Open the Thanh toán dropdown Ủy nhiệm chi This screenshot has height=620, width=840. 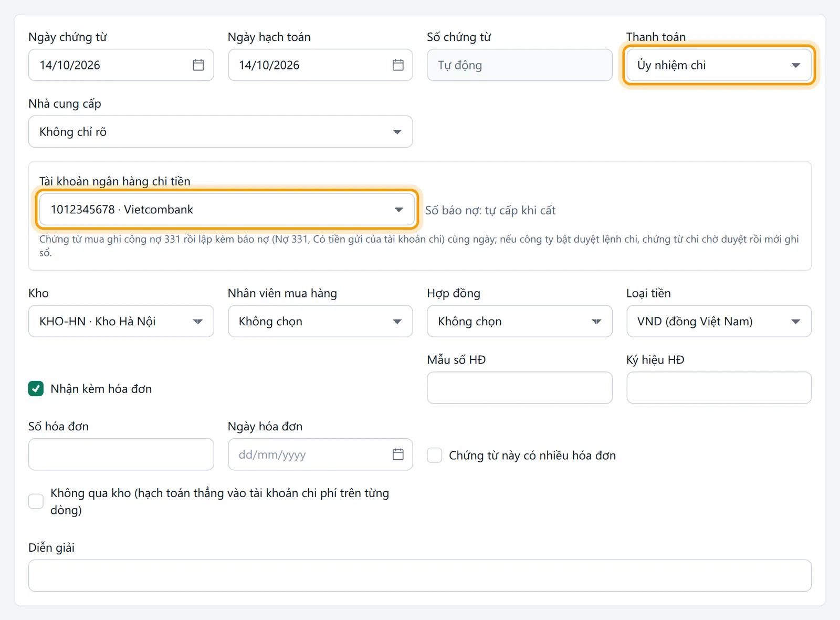pos(719,65)
